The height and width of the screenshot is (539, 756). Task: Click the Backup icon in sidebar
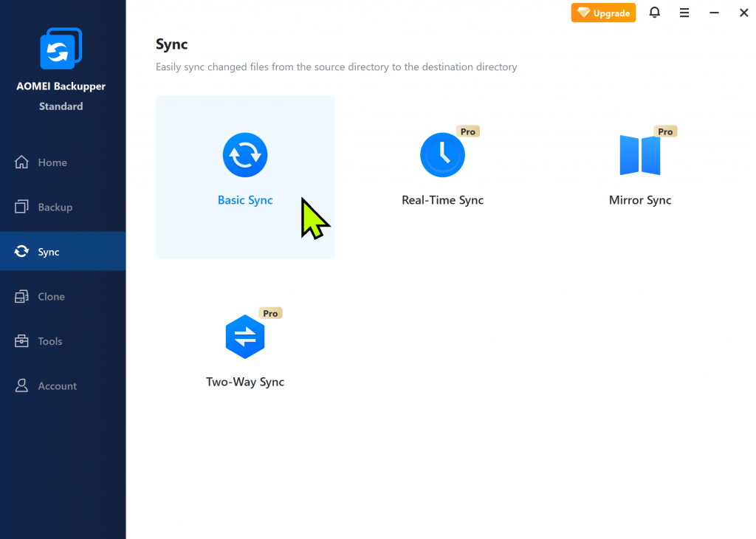(22, 207)
